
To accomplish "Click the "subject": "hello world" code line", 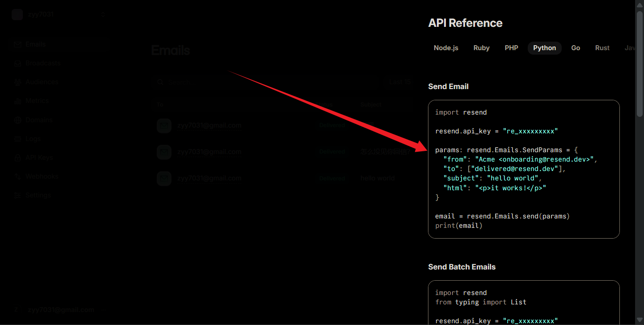I will point(492,178).
